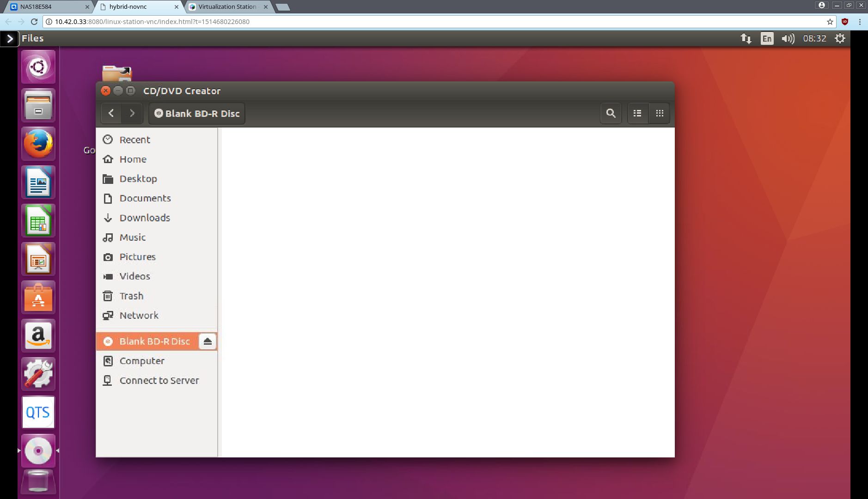Image resolution: width=868 pixels, height=499 pixels.
Task: Switch to the Virtualization Station browser tab
Action: tap(229, 6)
